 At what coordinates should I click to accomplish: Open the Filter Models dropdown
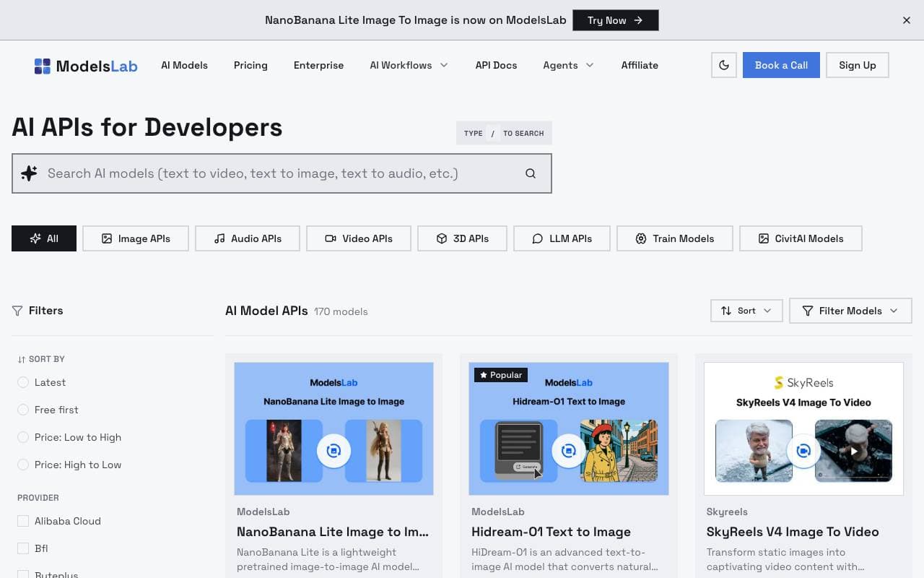(x=850, y=311)
